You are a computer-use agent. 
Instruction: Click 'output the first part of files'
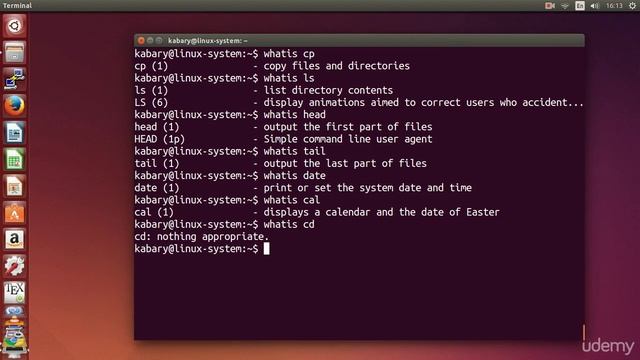tap(348, 127)
